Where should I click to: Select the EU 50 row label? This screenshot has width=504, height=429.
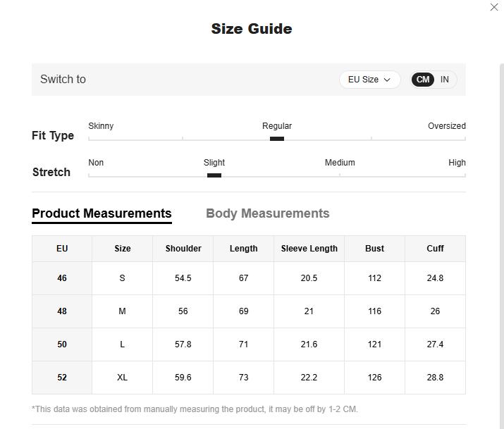[x=62, y=344]
